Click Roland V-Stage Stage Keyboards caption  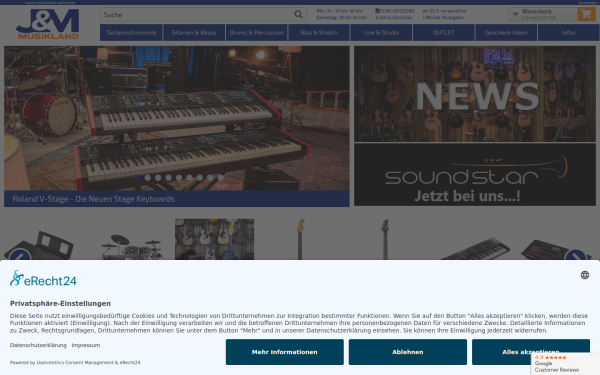pyautogui.click(x=93, y=199)
